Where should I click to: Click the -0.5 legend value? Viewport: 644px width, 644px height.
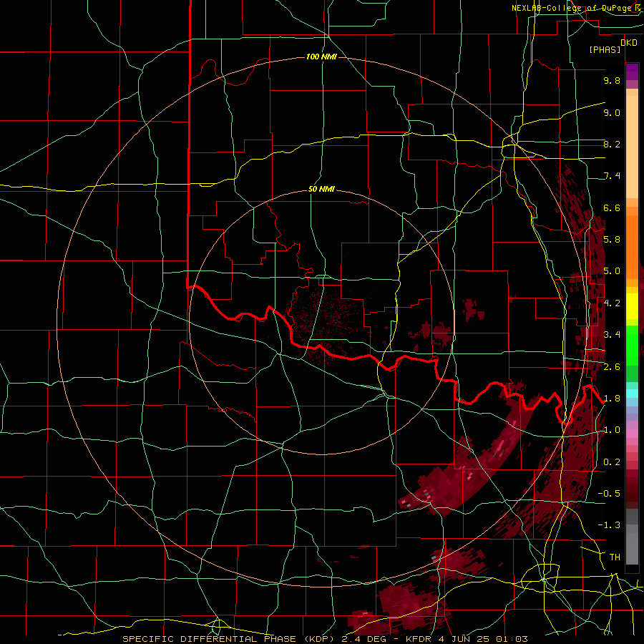click(x=609, y=494)
